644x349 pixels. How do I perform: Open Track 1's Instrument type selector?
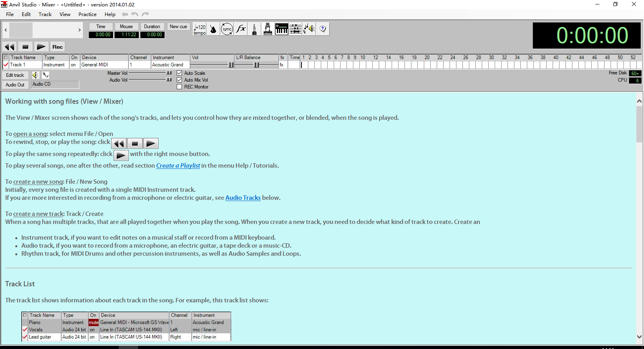pyautogui.click(x=55, y=65)
